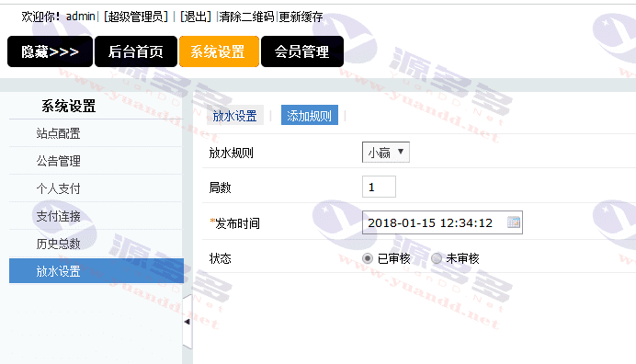636x364 pixels.
Task: Click the admin username link
Action: pyautogui.click(x=80, y=17)
